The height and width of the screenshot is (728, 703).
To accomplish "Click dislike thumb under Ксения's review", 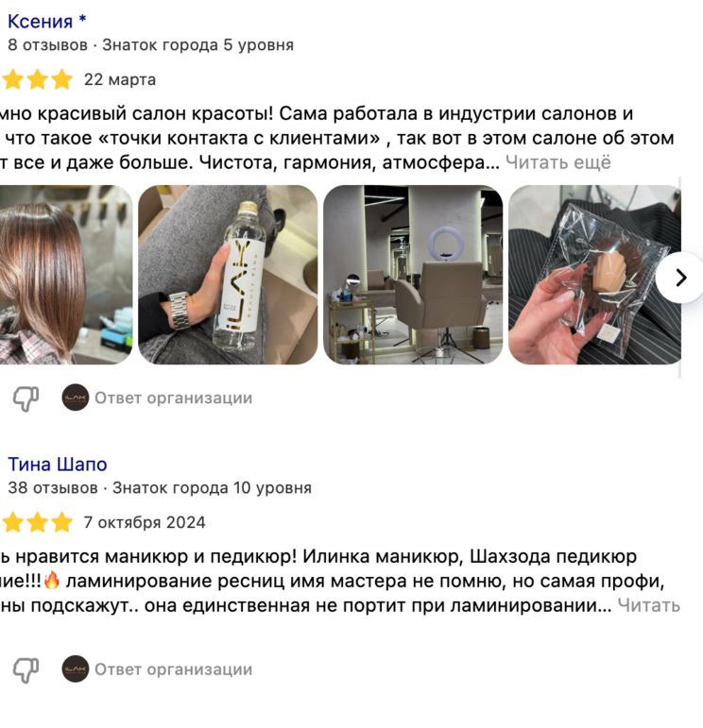I will pyautogui.click(x=26, y=398).
